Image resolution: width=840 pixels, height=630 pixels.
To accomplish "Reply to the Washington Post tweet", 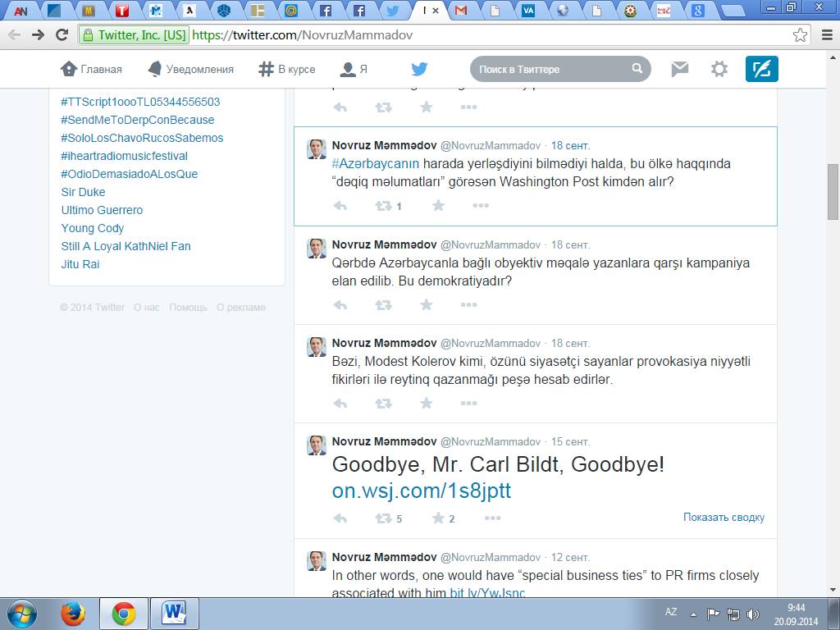I will [x=340, y=206].
